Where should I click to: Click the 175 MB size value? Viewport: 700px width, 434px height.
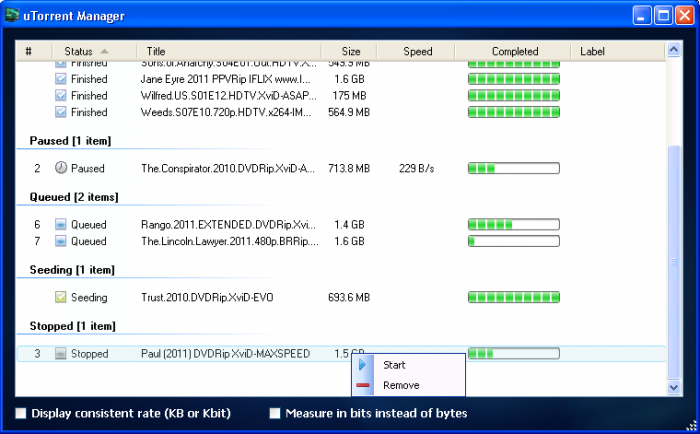(x=349, y=96)
